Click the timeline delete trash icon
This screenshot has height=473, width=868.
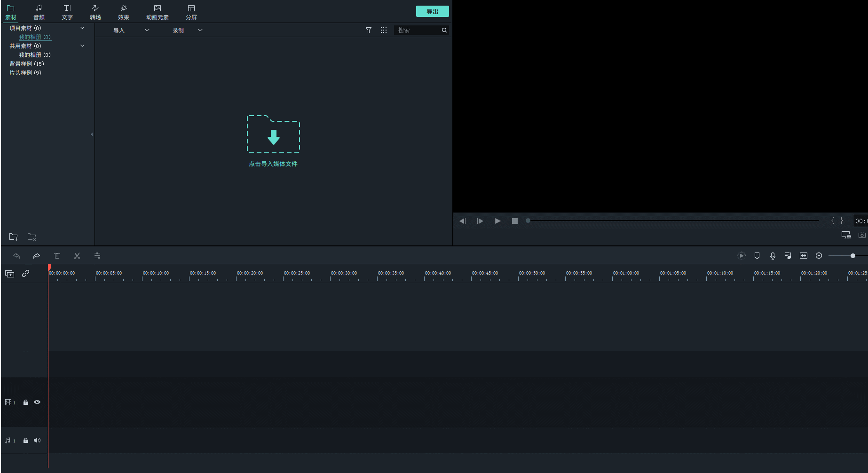(57, 256)
